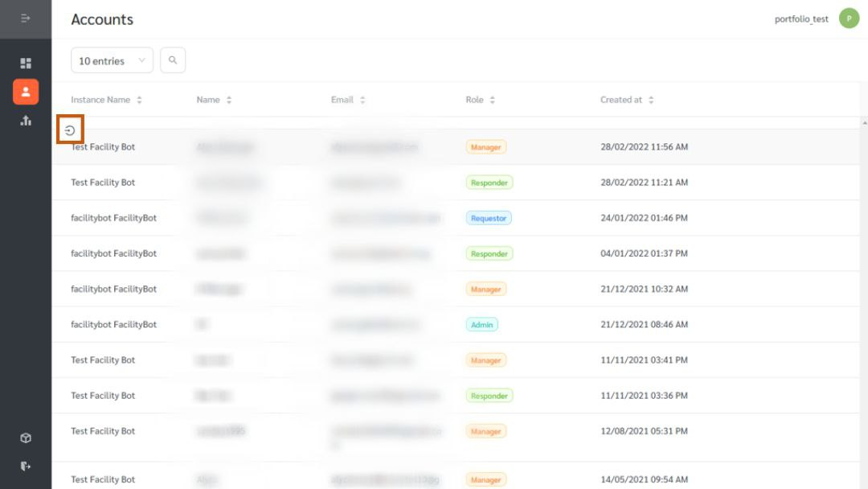Select the Name column header

(207, 100)
